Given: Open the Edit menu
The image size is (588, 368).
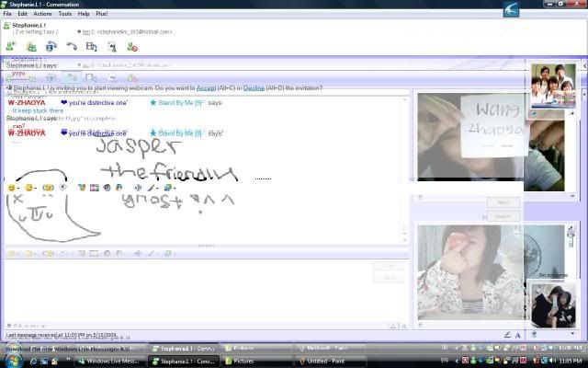Looking at the screenshot, I should pyautogui.click(x=22, y=14).
